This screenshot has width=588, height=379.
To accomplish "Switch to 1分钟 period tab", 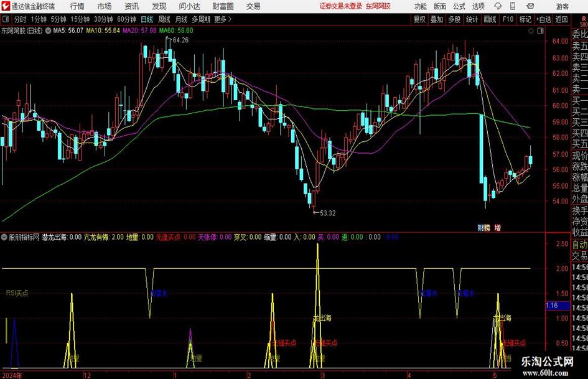I will 39,19.
